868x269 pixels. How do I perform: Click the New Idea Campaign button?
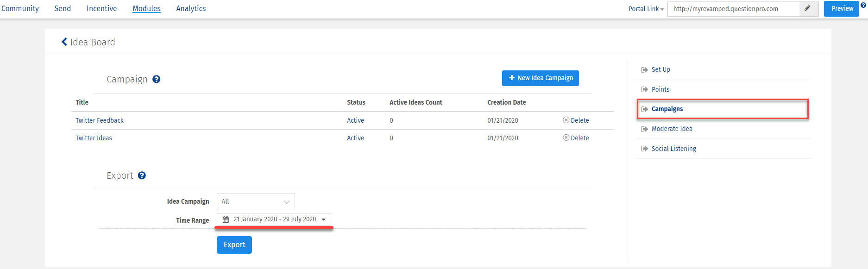(540, 78)
